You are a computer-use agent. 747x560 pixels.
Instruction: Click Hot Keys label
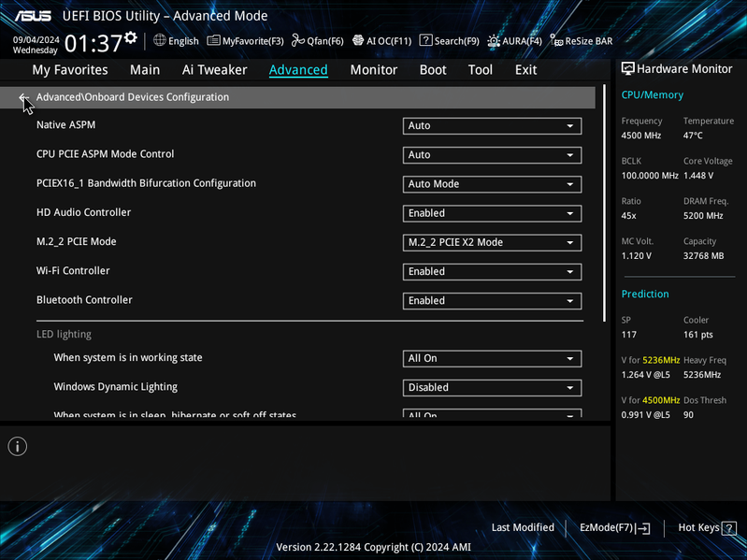pos(698,527)
